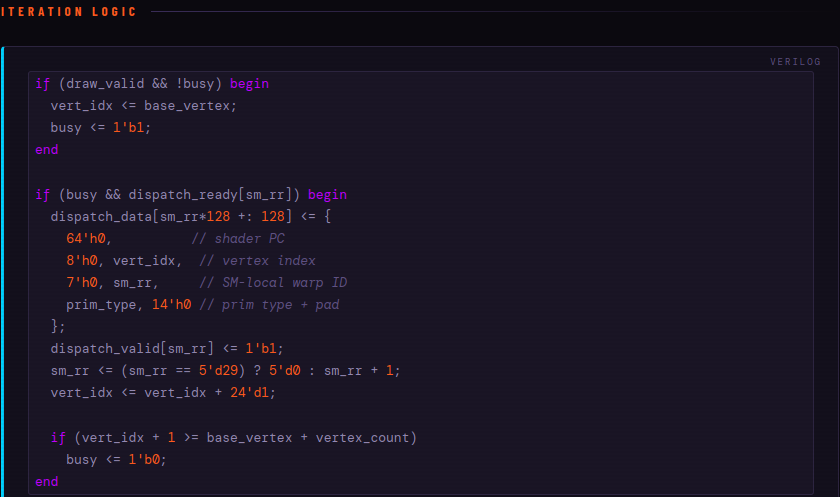Click the VERILOG language label
Image resolution: width=840 pixels, height=497 pixels.
click(x=795, y=62)
